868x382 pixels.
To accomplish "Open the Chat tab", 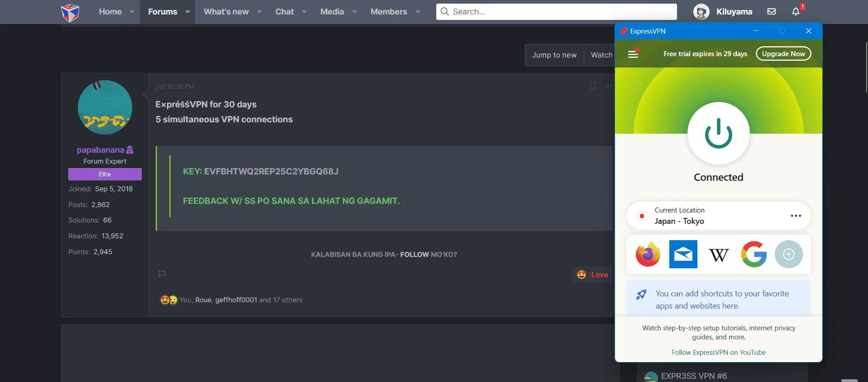I will [285, 12].
